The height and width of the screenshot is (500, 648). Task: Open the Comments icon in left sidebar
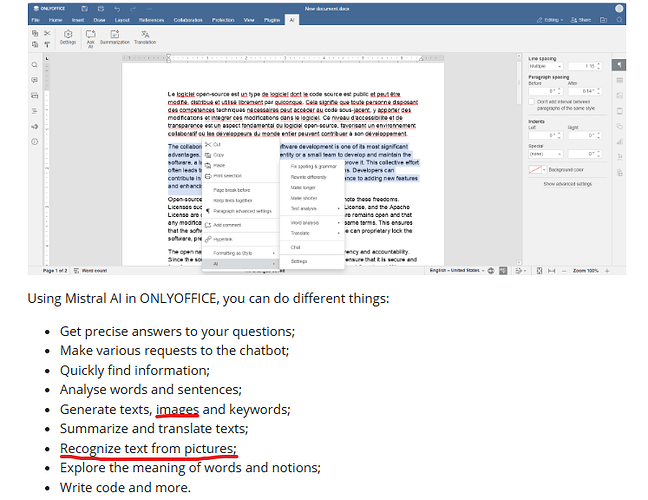[35, 80]
